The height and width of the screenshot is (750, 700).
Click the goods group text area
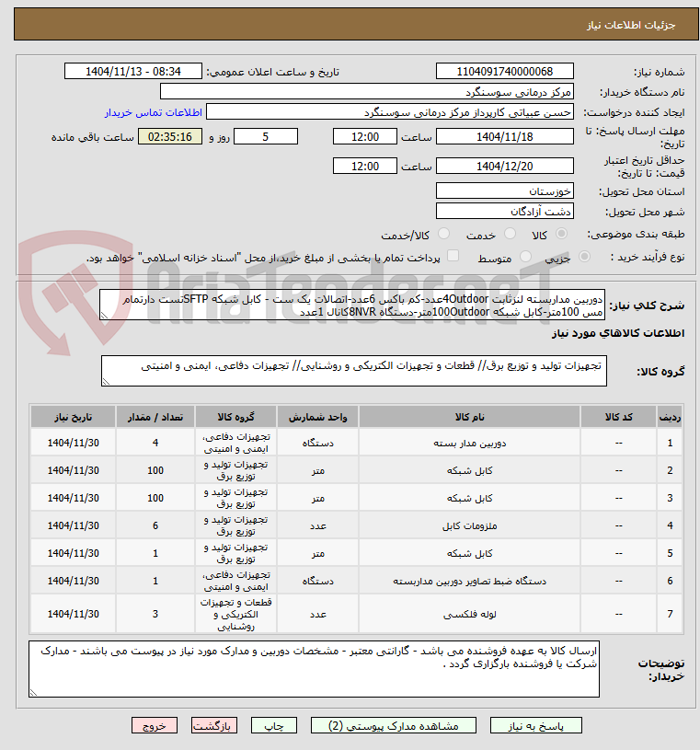(354, 371)
